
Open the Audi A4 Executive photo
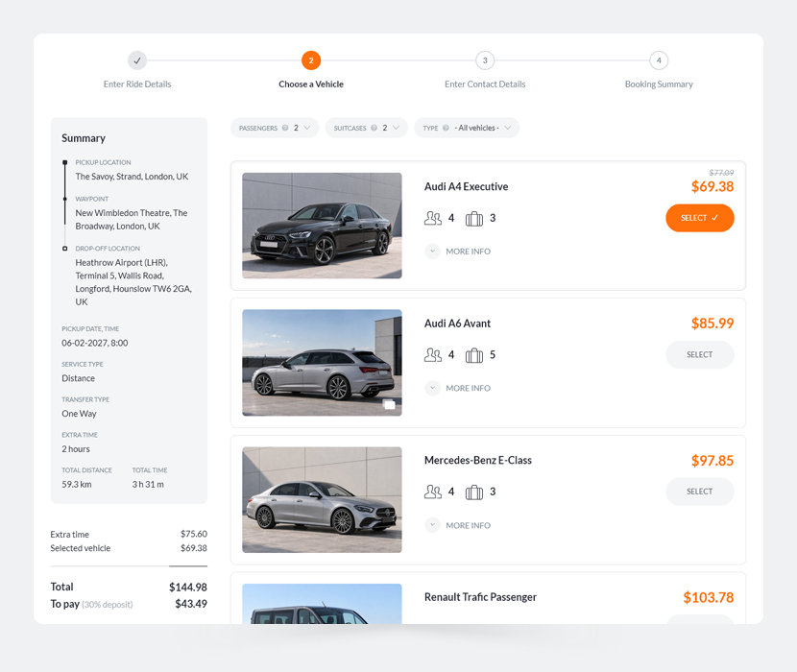coord(322,226)
